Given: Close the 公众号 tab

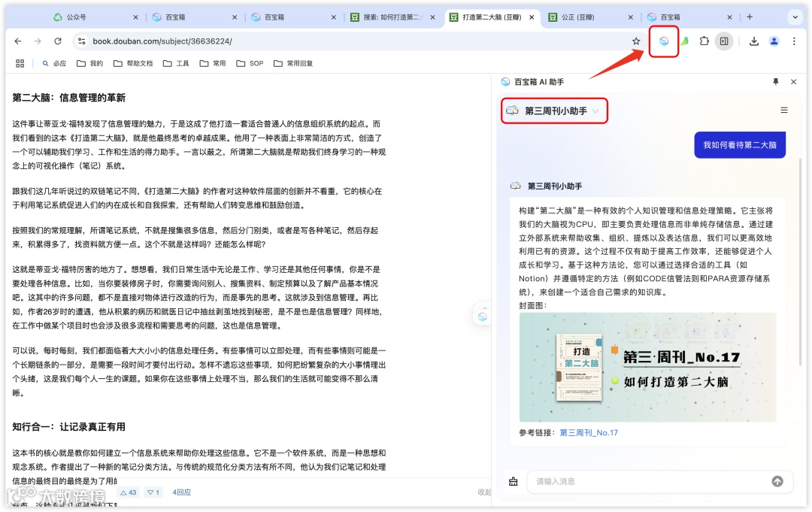Looking at the screenshot, I should [x=135, y=17].
